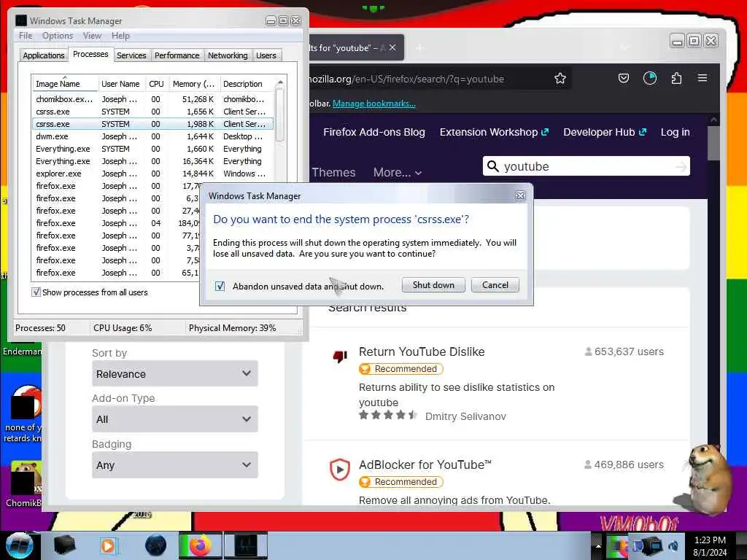The width and height of the screenshot is (747, 560).
Task: Click the add-ons search field containing youtube
Action: [586, 166]
